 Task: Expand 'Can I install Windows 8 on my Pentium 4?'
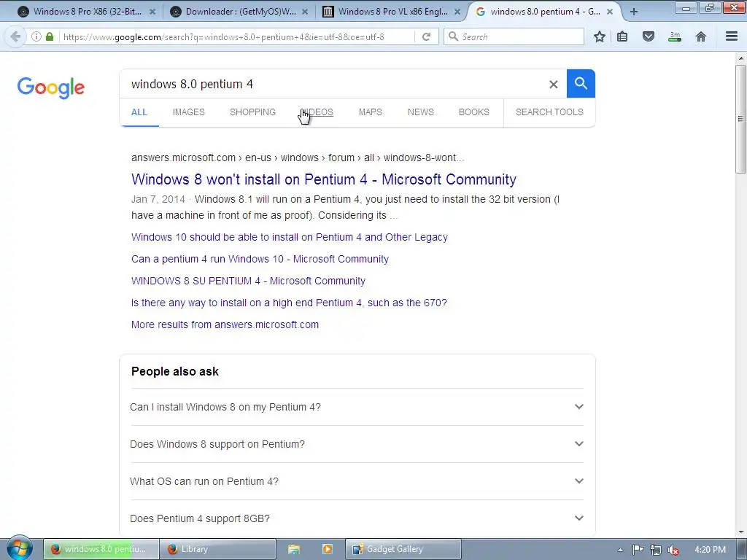point(357,407)
